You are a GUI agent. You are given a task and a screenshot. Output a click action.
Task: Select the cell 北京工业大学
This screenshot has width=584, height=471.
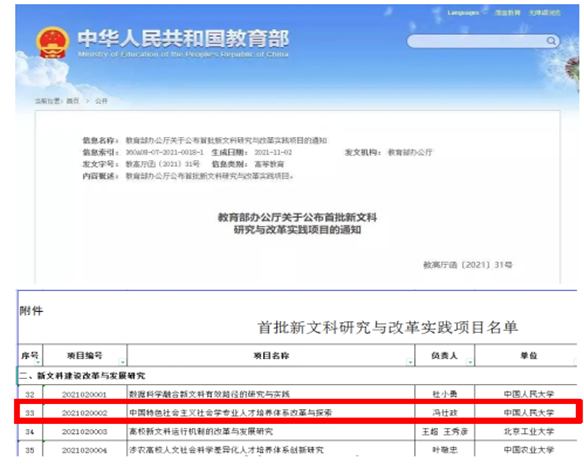529,432
